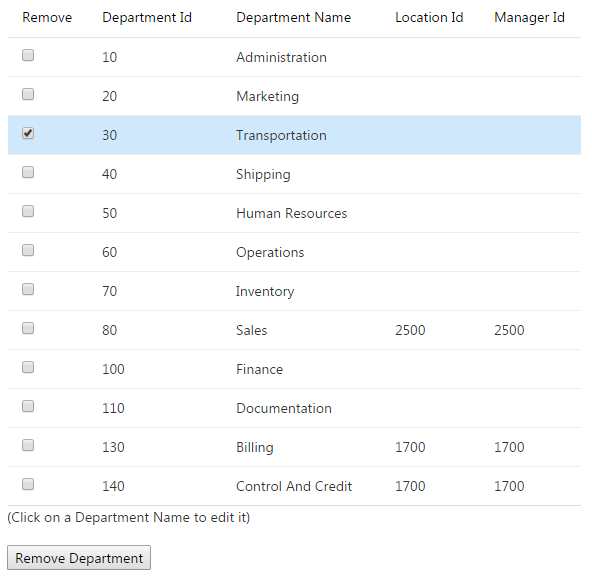This screenshot has width=592, height=583.
Task: Edit the Finance department name
Action: (259, 369)
